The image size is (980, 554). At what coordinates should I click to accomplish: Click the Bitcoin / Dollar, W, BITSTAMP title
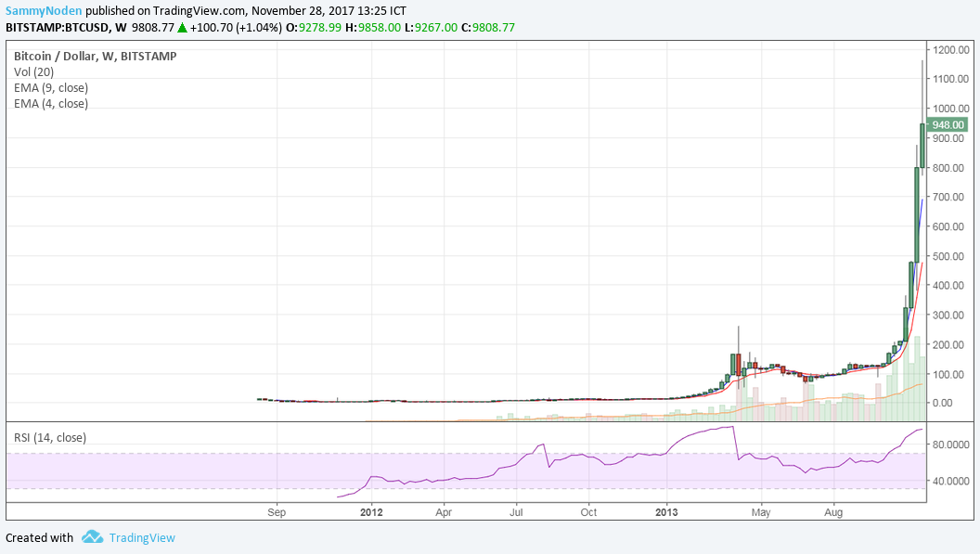click(x=95, y=57)
